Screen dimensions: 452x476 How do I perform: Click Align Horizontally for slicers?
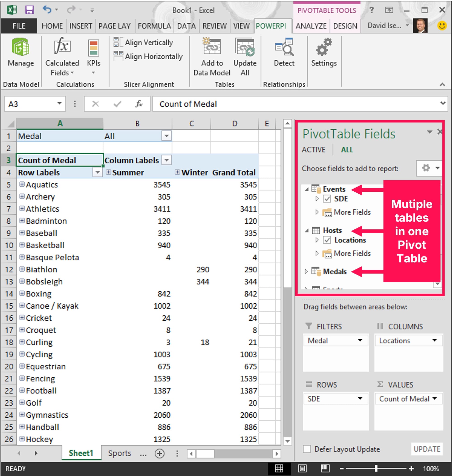[148, 56]
